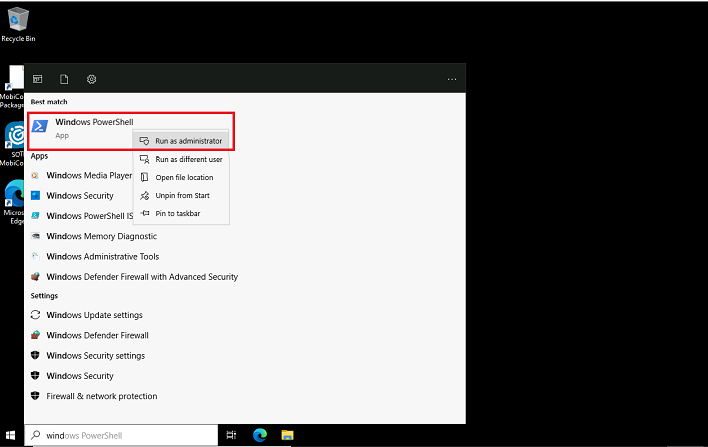
Task: Open Firewall & network protection setting
Action: 101,396
